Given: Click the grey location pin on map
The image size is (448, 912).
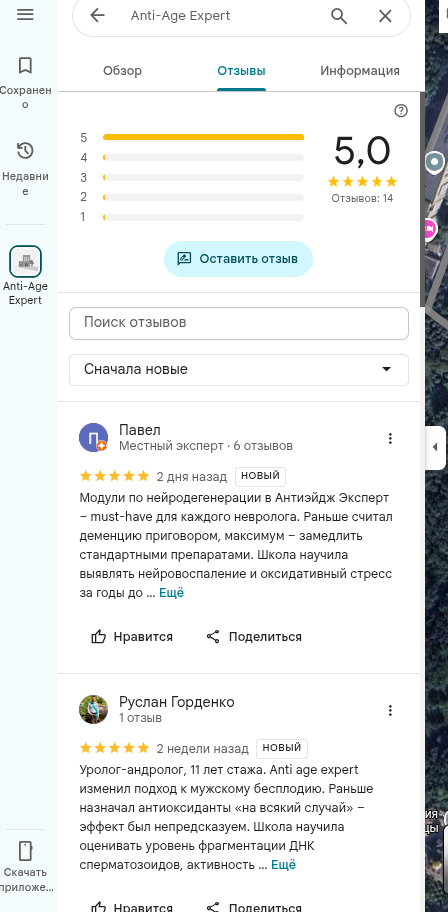Looking at the screenshot, I should pyautogui.click(x=434, y=163).
